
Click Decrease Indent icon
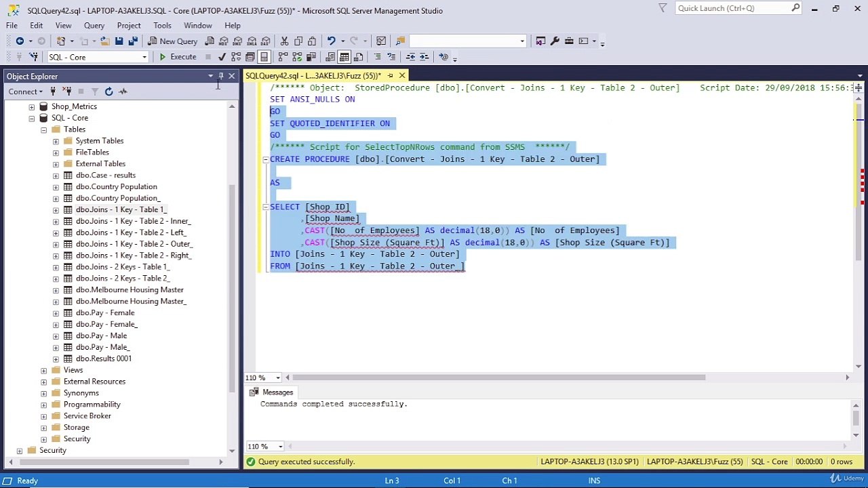[x=410, y=57]
